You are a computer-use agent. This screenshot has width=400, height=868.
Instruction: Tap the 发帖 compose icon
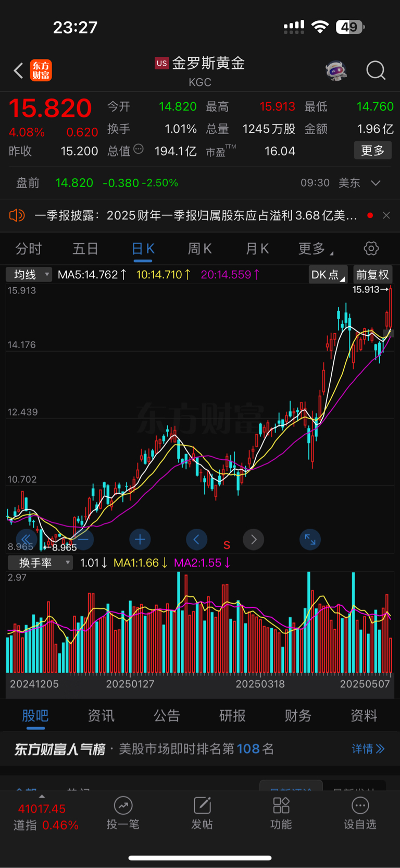(202, 805)
